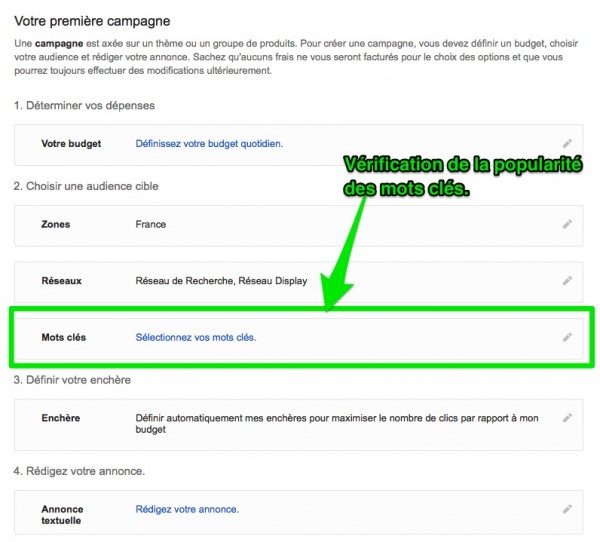Viewport: 600px width, 542px height.
Task: Click the pencil icon in Réseaux row
Action: [567, 281]
